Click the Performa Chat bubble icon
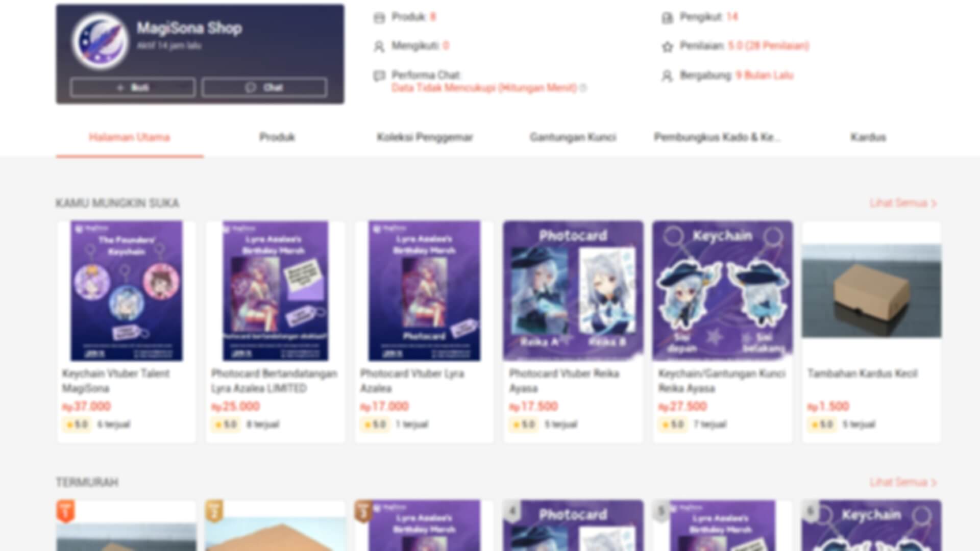This screenshot has width=980, height=551. click(x=379, y=76)
